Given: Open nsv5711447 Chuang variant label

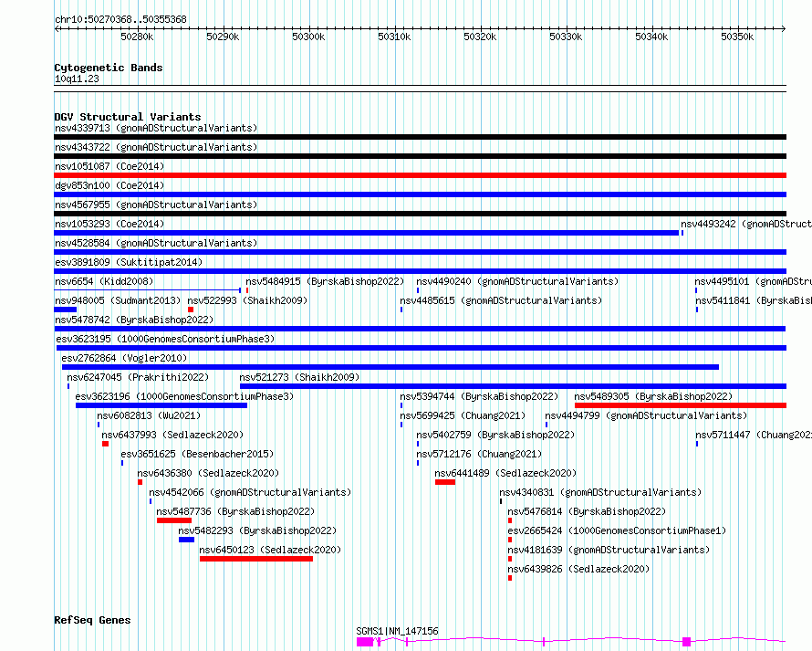Looking at the screenshot, I should click(754, 435).
